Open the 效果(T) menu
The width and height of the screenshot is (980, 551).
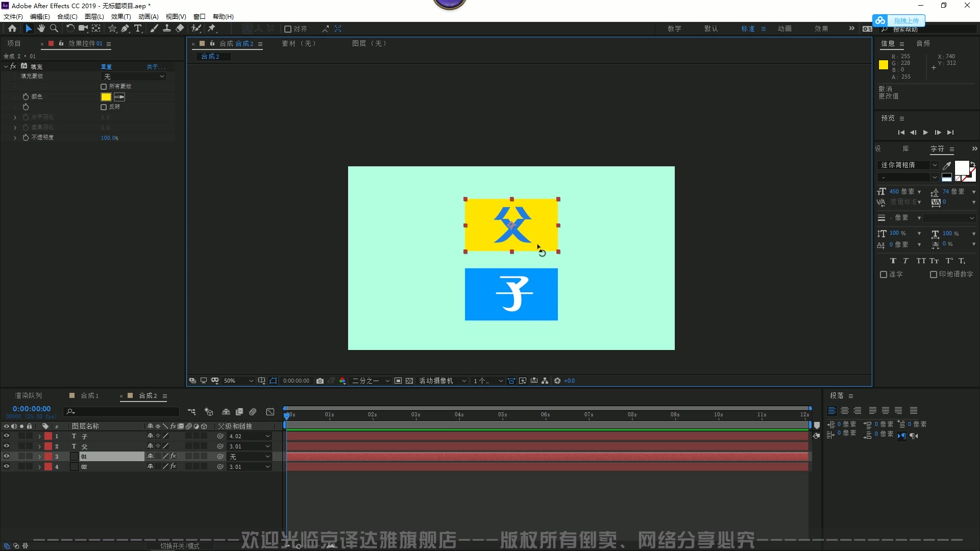(121, 16)
